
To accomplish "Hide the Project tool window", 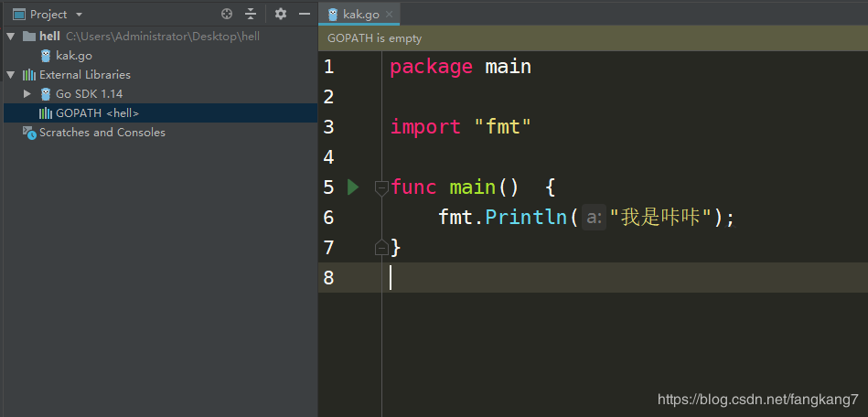I will coord(304,15).
